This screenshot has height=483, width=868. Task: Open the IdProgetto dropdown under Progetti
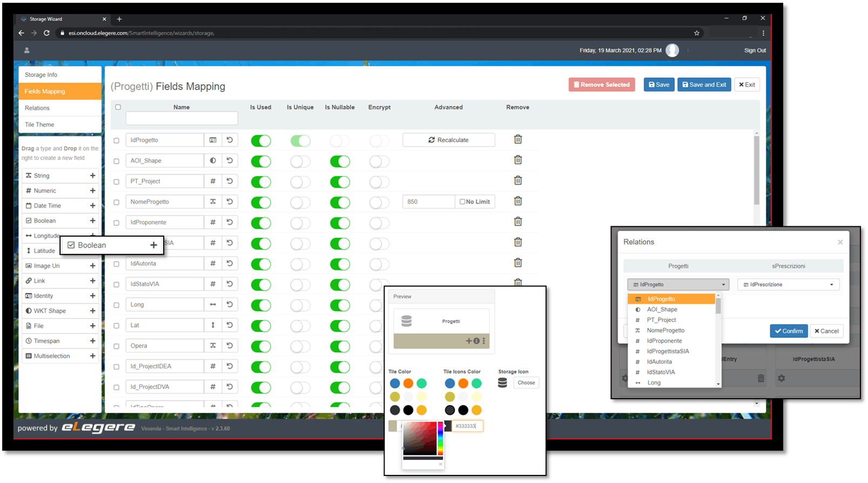click(x=678, y=284)
